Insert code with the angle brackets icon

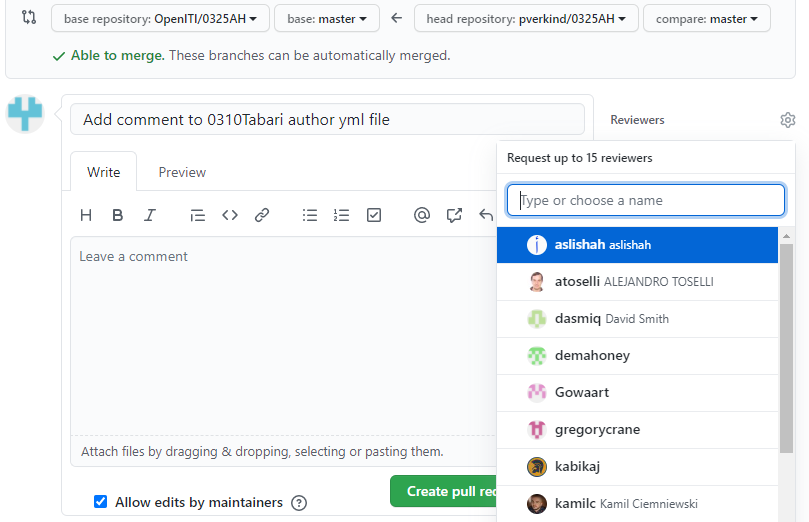230,215
